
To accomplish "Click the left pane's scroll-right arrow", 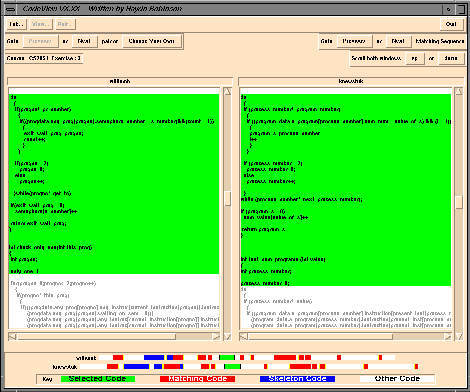I will click(x=216, y=337).
